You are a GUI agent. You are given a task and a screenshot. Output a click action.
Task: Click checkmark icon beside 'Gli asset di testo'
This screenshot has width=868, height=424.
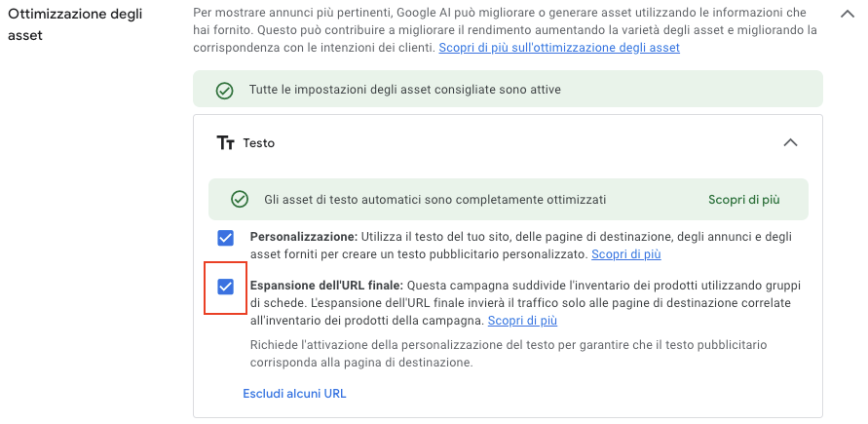239,199
